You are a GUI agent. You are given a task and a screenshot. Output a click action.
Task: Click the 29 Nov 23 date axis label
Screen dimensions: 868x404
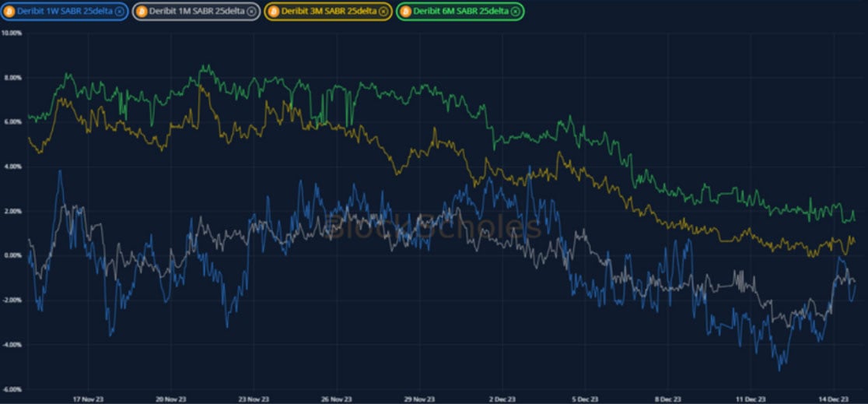[x=419, y=399]
